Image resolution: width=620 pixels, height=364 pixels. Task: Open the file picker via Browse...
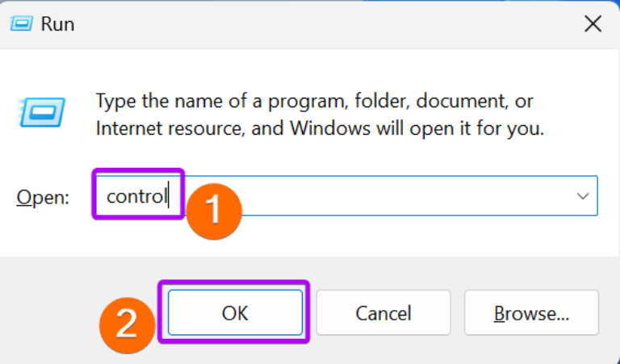531,312
